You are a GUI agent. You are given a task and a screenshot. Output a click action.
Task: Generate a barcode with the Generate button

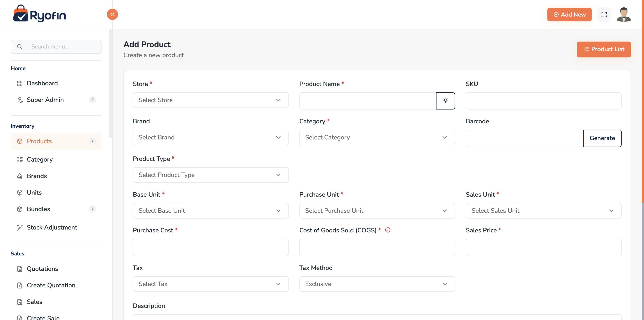click(602, 138)
